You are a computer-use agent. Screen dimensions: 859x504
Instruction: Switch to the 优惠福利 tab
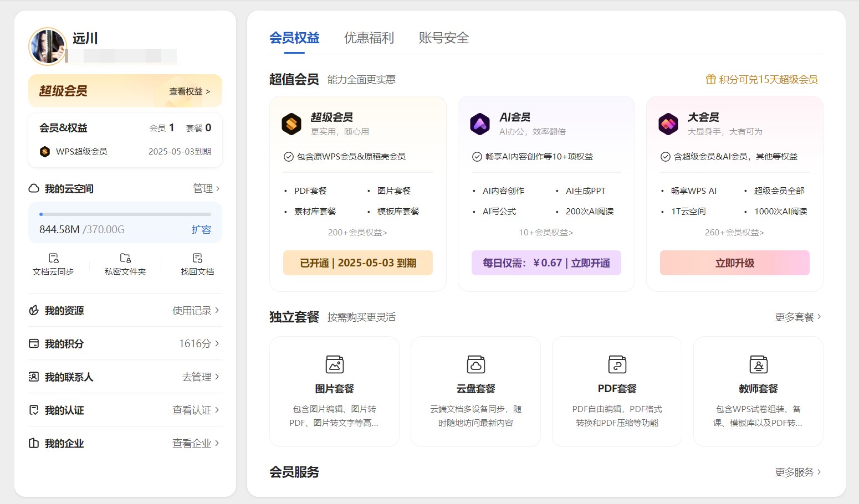369,38
